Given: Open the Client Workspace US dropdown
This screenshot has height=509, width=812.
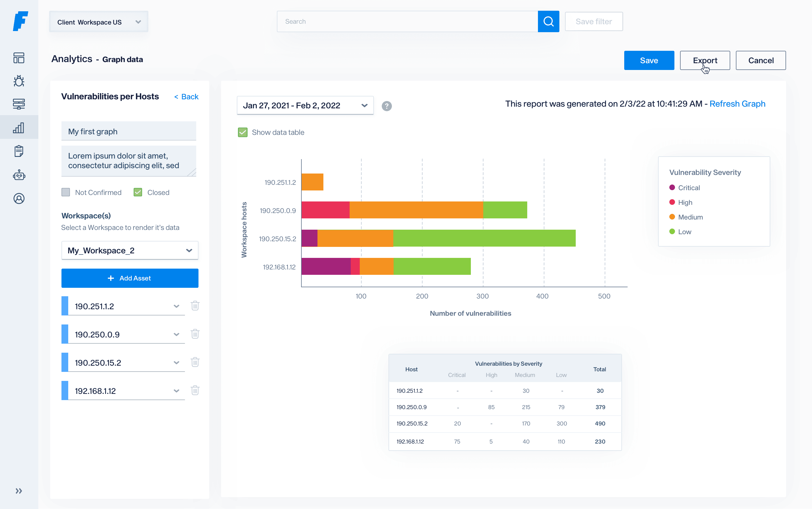Looking at the screenshot, I should pos(99,22).
